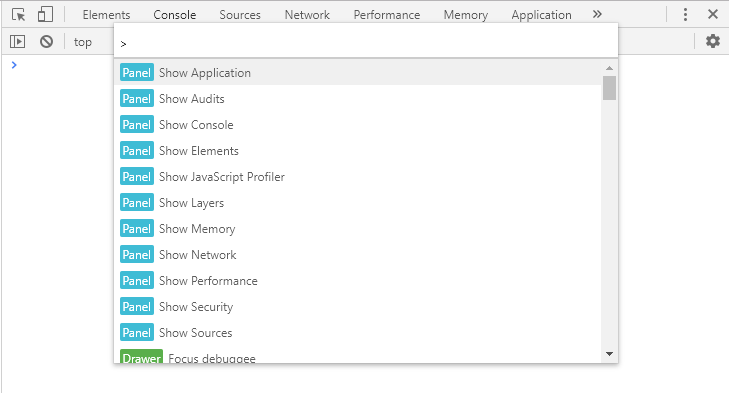This screenshot has height=393, width=729.
Task: Clear console with the ban icon
Action: coord(46,42)
